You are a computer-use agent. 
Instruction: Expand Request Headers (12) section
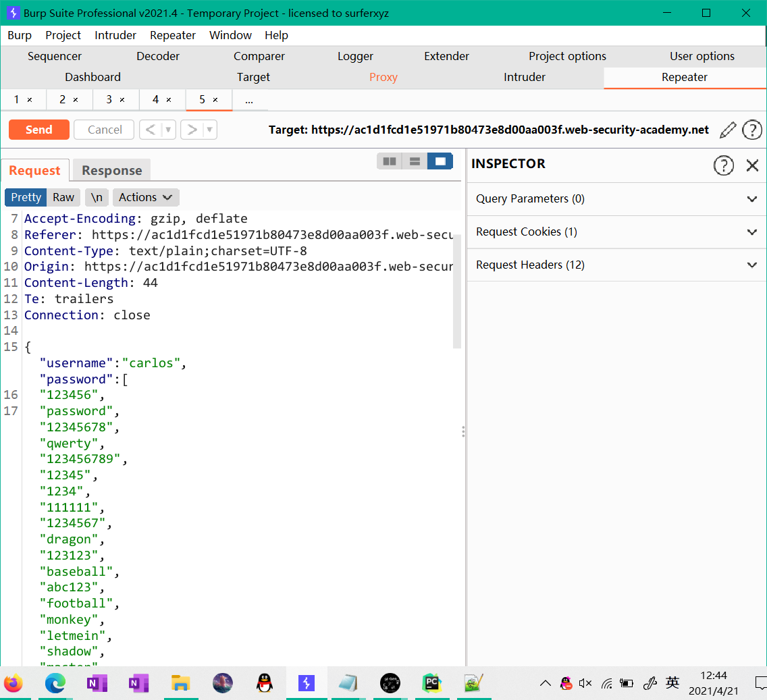[616, 265]
